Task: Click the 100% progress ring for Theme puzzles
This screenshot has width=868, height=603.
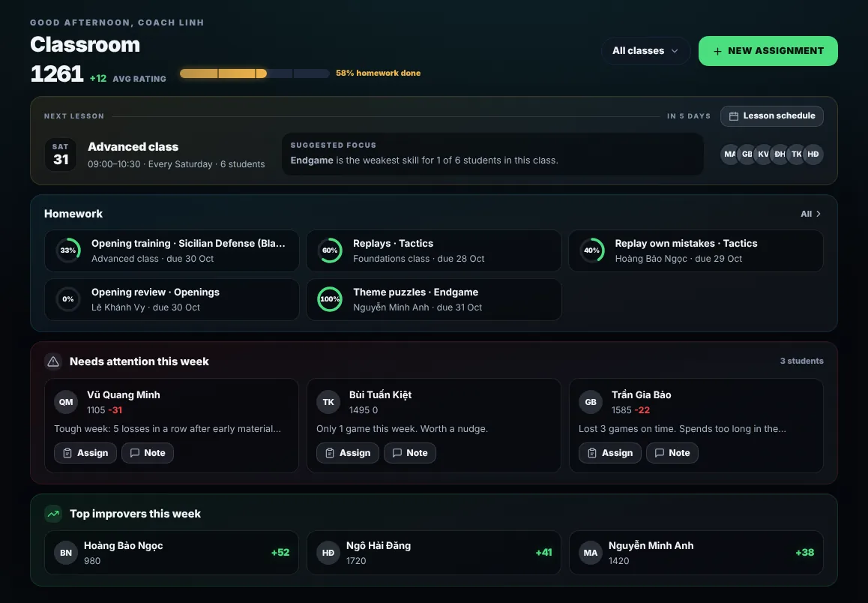Action: click(330, 299)
